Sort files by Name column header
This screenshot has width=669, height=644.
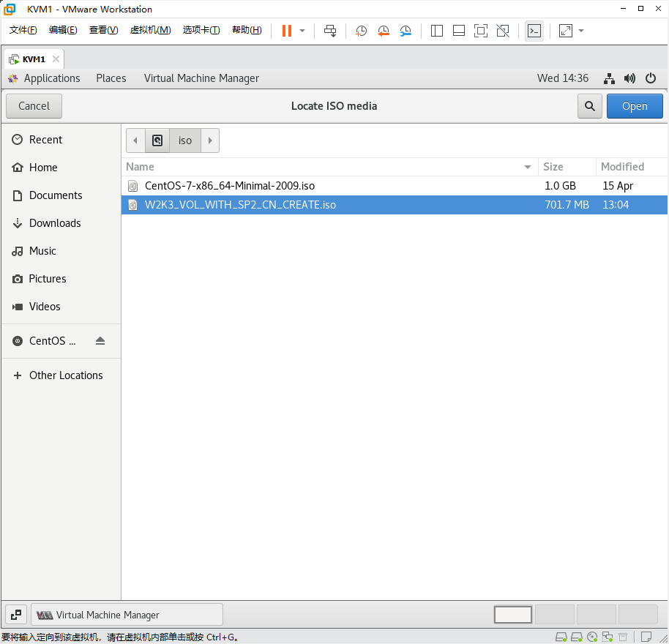pyautogui.click(x=329, y=167)
